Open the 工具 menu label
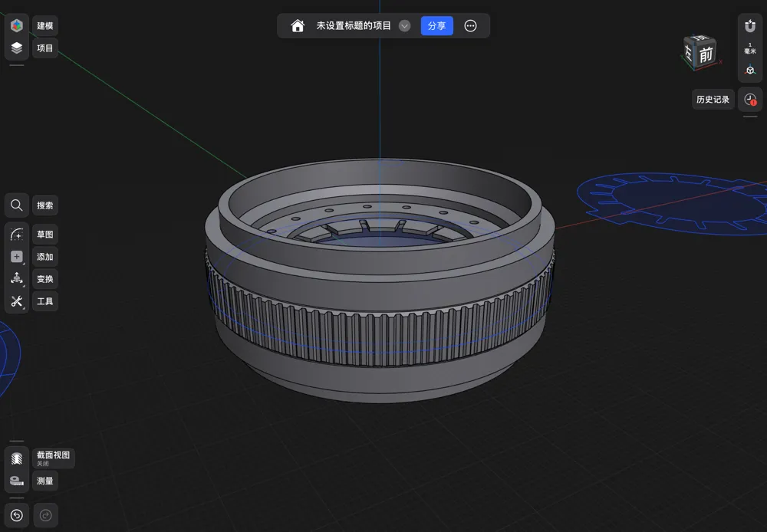Screen dimensions: 767x532 tap(45, 301)
